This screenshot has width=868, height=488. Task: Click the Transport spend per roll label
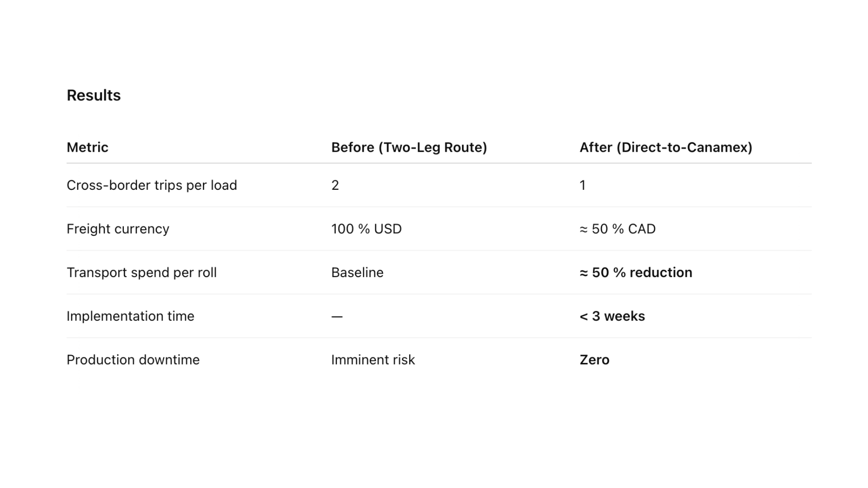pos(142,272)
